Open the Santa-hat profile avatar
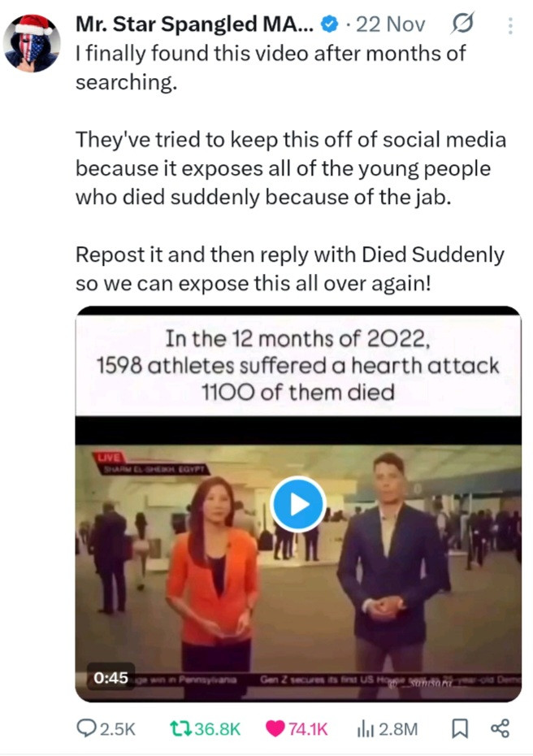This screenshot has height=756, width=533. click(x=32, y=42)
